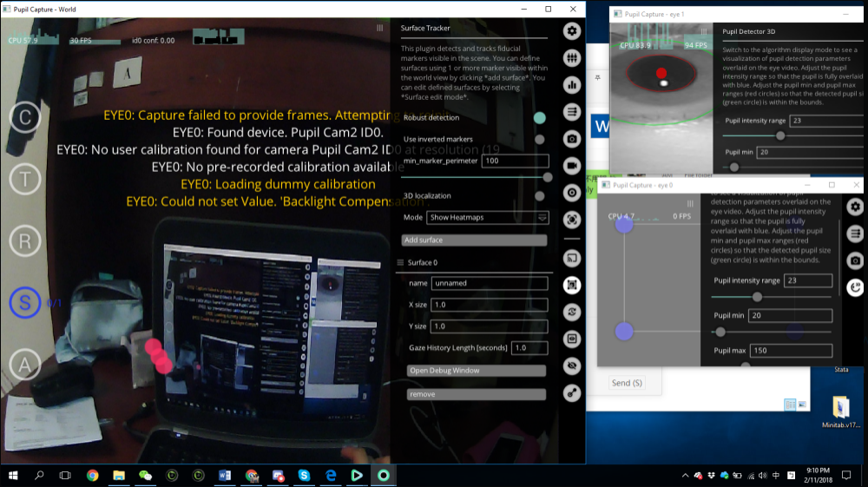Click Pupil min slider handle in eye 0
Image resolution: width=868 pixels, height=487 pixels.
[720, 332]
